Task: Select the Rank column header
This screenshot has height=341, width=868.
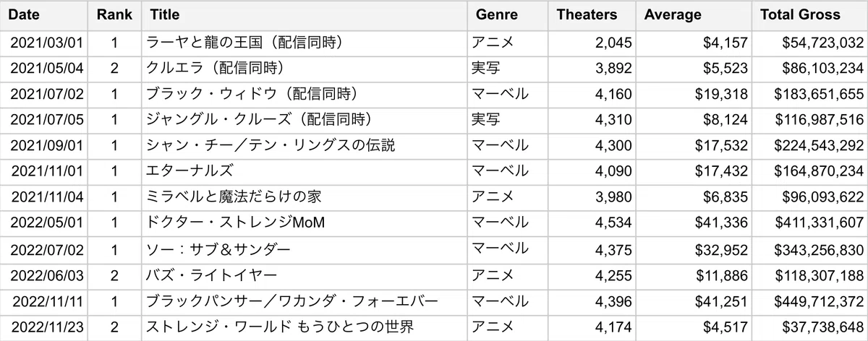Action: (x=114, y=15)
